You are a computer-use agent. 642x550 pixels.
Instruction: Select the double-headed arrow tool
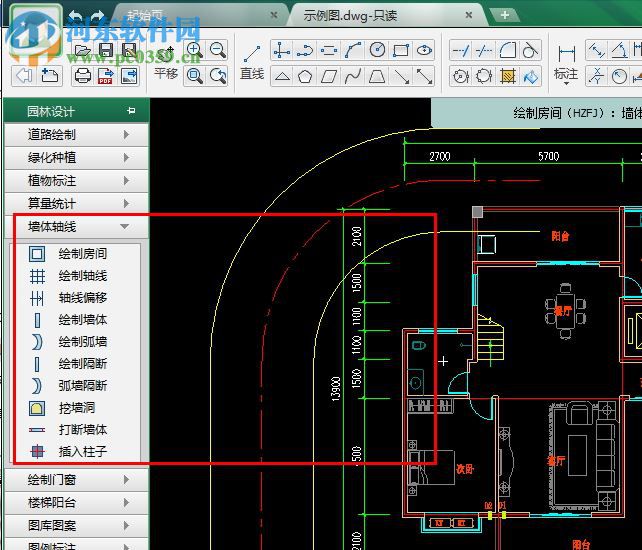point(424,76)
